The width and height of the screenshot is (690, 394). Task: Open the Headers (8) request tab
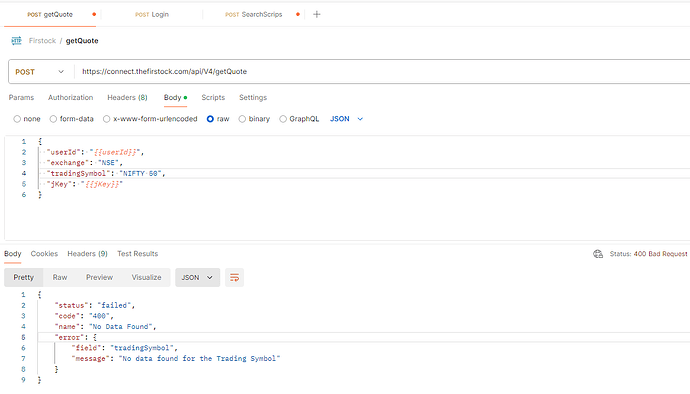(127, 97)
